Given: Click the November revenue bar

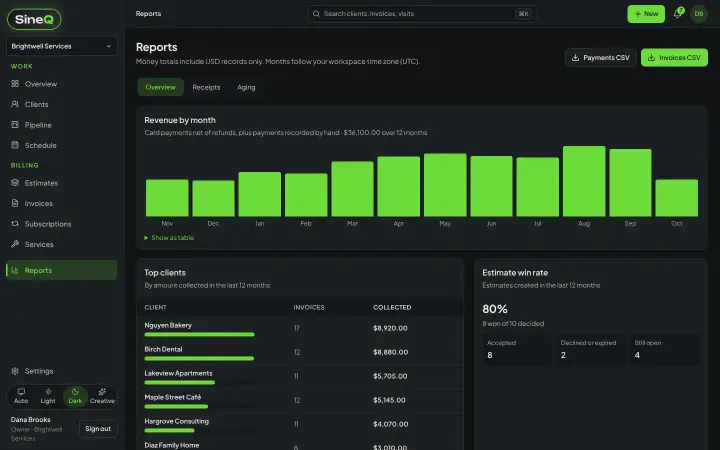Looking at the screenshot, I should tap(167, 198).
